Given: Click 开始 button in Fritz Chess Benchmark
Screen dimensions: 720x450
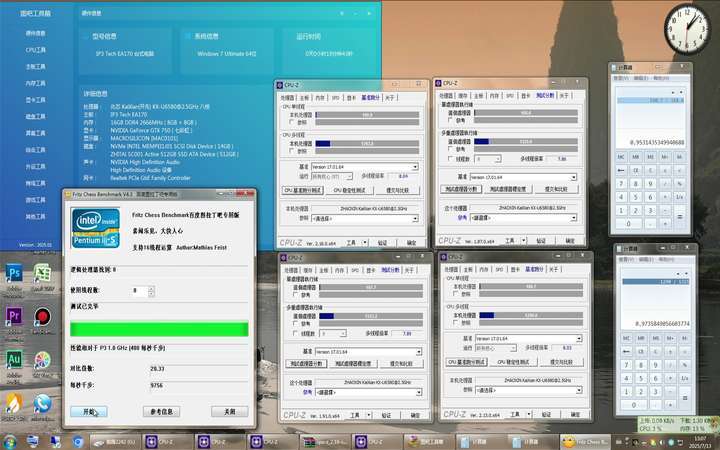Looking at the screenshot, I should click(x=89, y=412).
